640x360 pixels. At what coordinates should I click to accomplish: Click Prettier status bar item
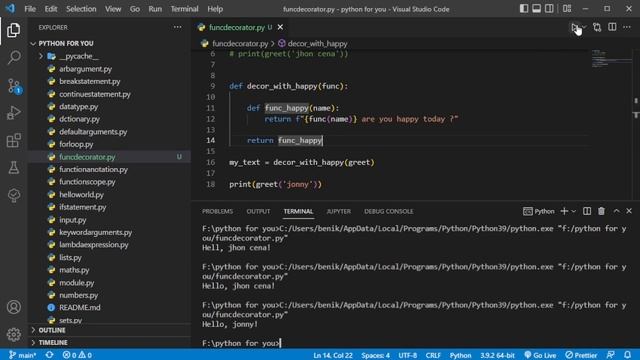point(581,355)
